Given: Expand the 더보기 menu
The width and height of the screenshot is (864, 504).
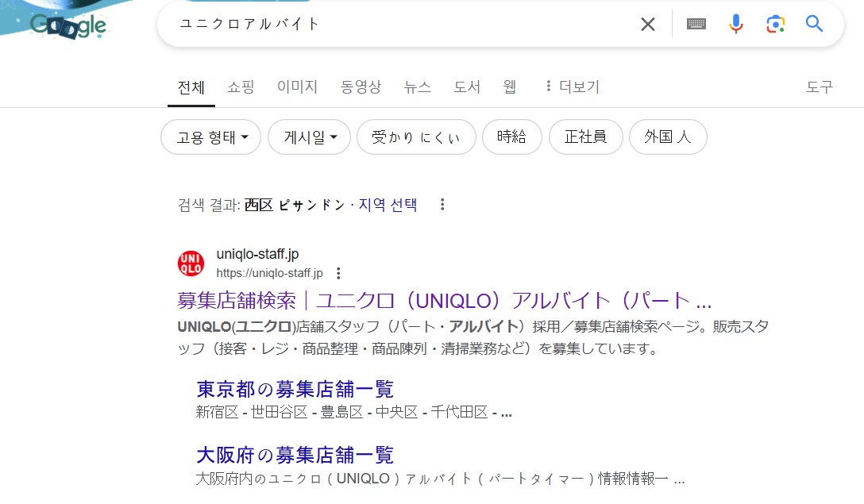Looking at the screenshot, I should pyautogui.click(x=572, y=87).
